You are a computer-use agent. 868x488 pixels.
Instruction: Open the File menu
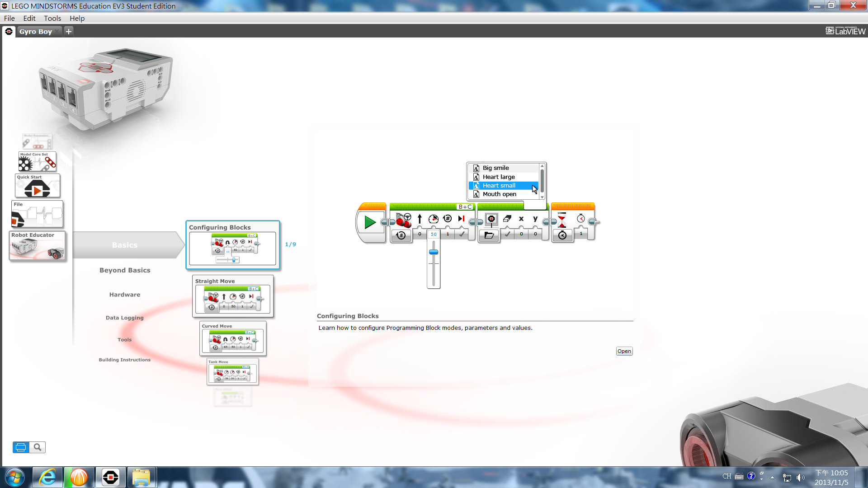[x=9, y=19]
